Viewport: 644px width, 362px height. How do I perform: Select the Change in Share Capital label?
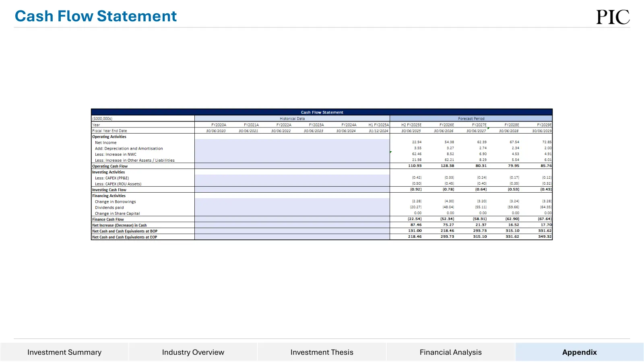(117, 214)
